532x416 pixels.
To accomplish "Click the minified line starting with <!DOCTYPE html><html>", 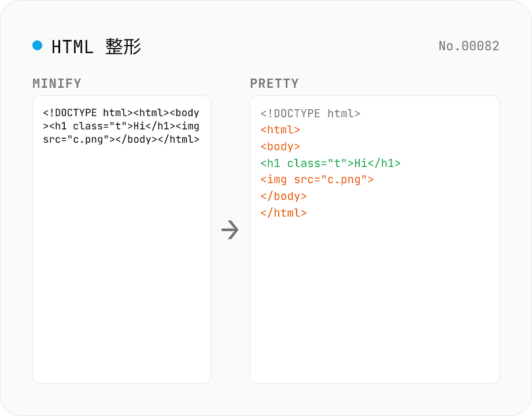I will point(121,113).
